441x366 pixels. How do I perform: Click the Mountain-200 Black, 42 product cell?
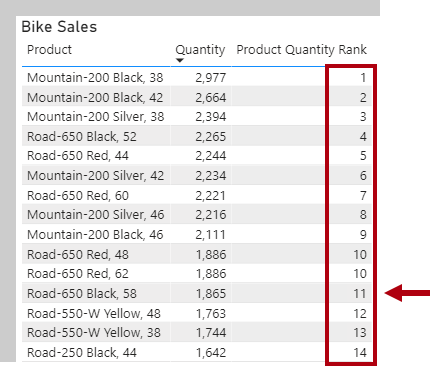[x=95, y=98]
